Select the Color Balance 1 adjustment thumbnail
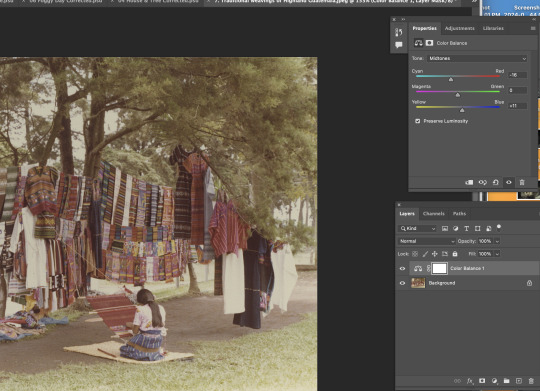The image size is (540, 391). coord(418,268)
